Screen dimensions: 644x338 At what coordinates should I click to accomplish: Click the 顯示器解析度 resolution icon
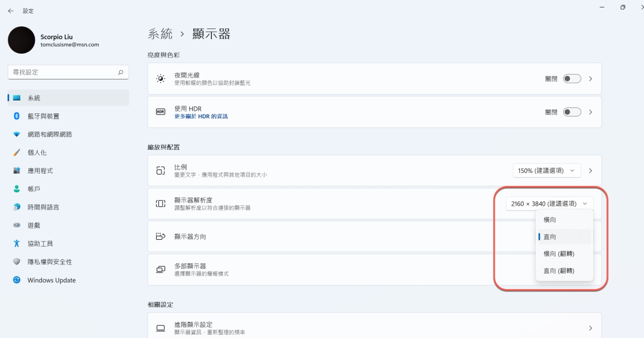pos(160,204)
